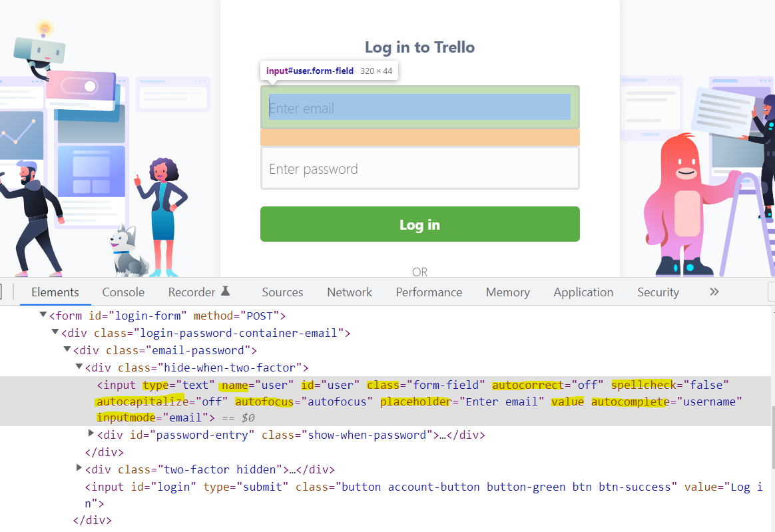The width and height of the screenshot is (775, 532).
Task: Focus the Enter password field
Action: [419, 169]
